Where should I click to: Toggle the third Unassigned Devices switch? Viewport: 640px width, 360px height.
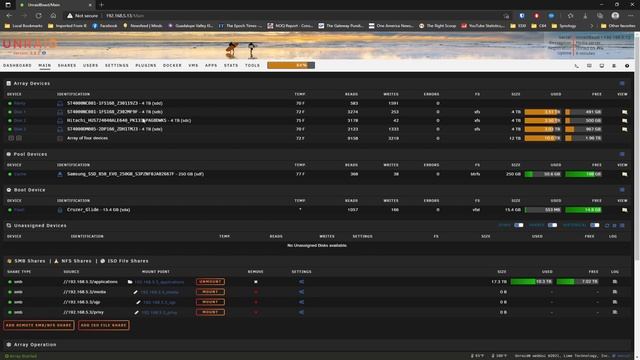point(595,225)
